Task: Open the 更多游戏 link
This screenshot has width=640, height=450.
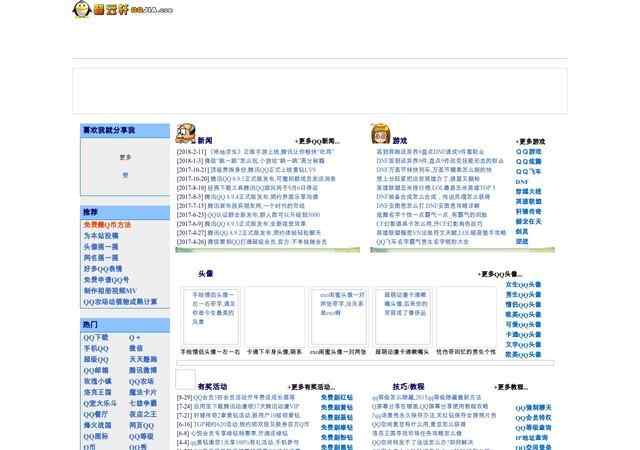Action: [x=524, y=141]
